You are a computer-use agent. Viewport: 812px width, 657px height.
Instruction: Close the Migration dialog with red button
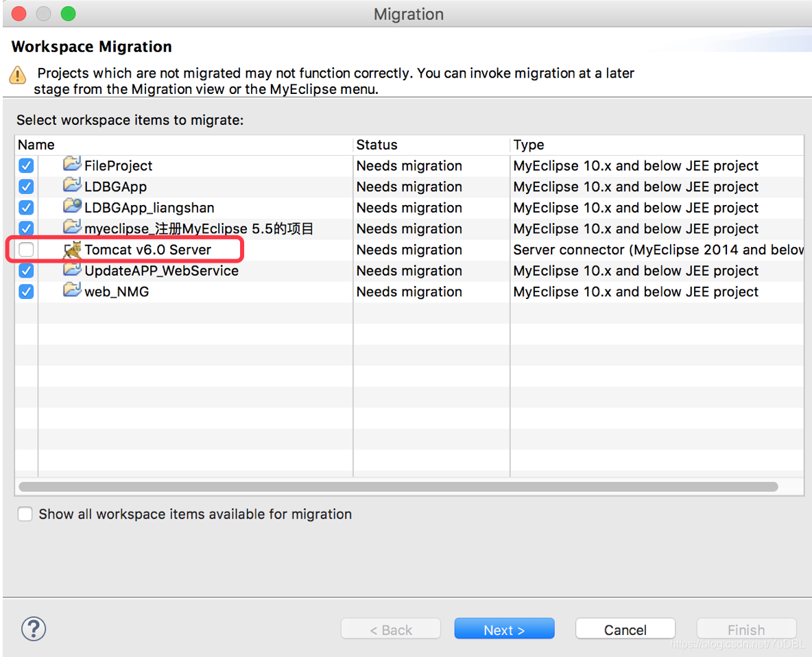(19, 14)
